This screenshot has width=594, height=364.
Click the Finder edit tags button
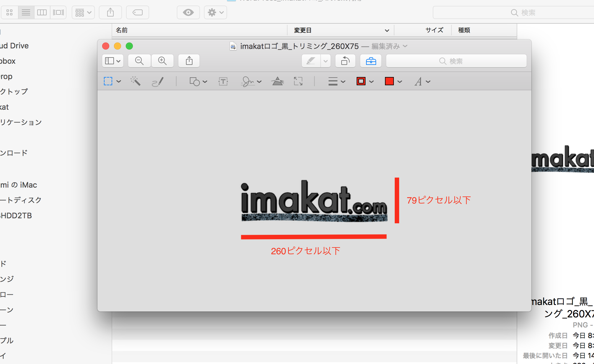pyautogui.click(x=138, y=12)
